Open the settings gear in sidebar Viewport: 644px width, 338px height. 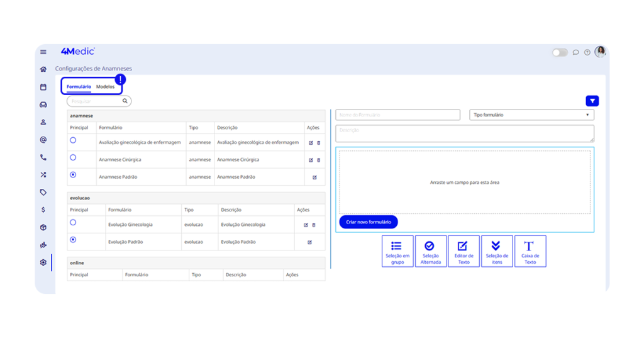click(x=43, y=262)
